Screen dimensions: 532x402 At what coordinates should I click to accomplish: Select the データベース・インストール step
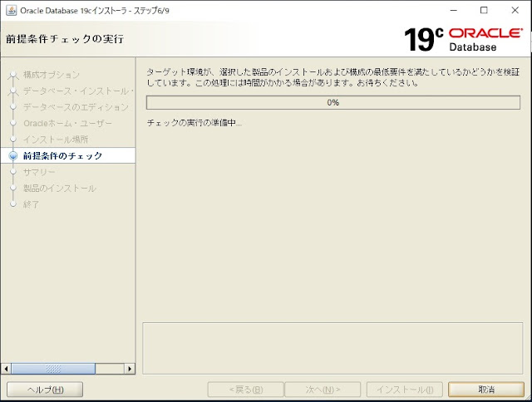78,91
